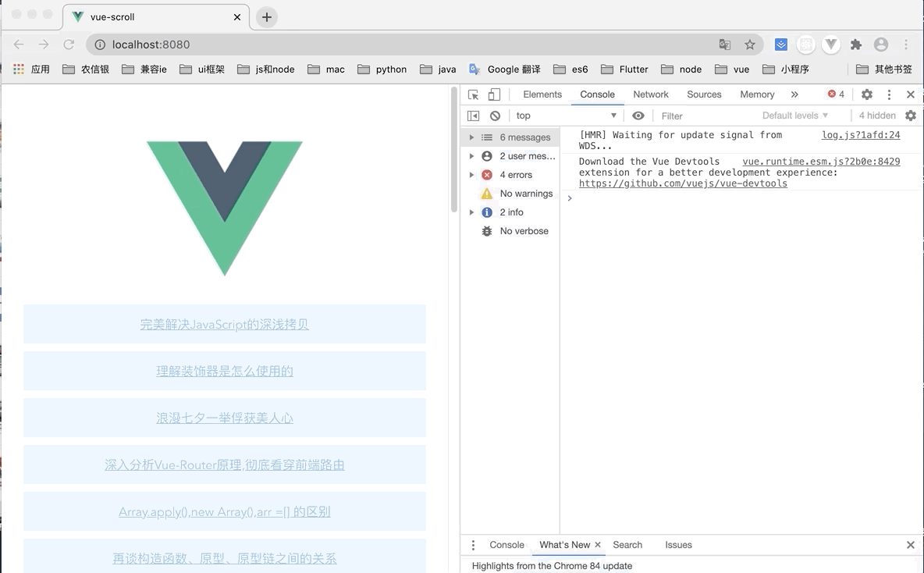Click the console prompt chevron

569,198
